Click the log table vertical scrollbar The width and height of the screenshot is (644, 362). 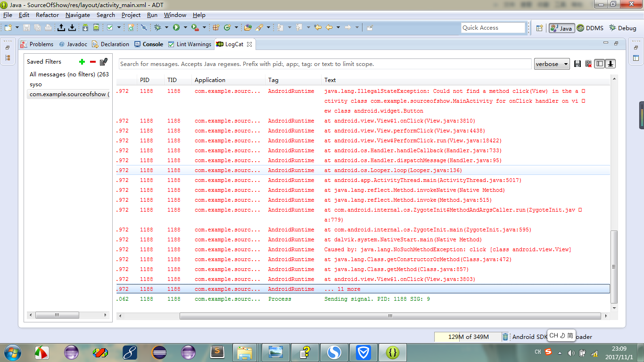tap(613, 267)
